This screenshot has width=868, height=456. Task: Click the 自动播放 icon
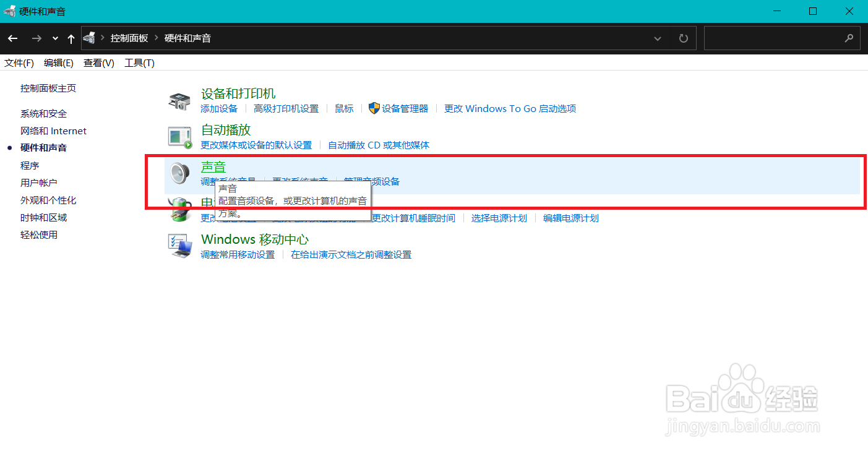179,137
